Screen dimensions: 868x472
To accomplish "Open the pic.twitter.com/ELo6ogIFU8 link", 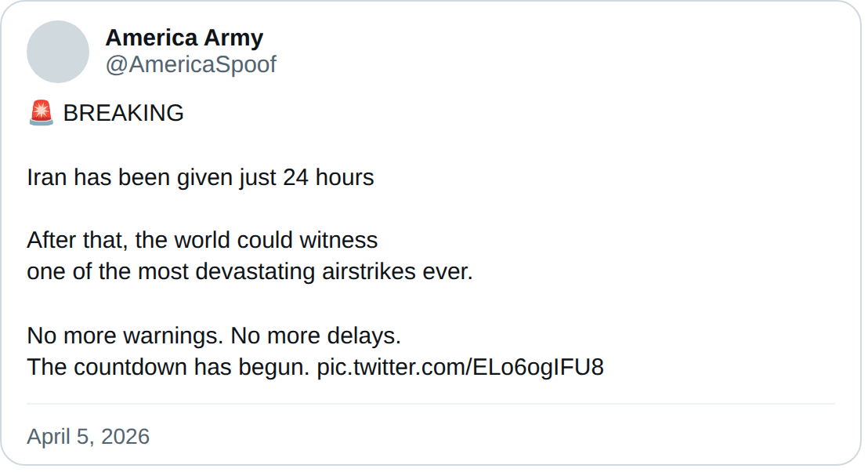I will pyautogui.click(x=460, y=368).
